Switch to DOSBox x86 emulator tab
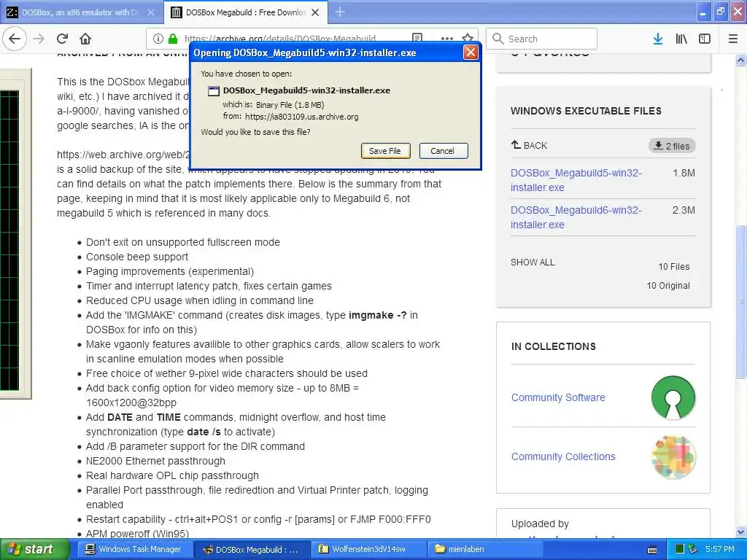 80,12
